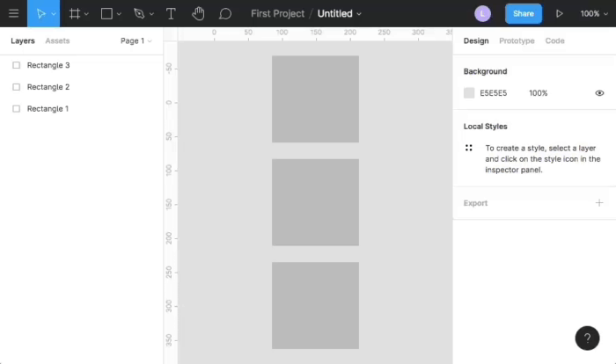This screenshot has height=364, width=616.
Task: Click the background color swatch E5E5E5
Action: [x=469, y=93]
